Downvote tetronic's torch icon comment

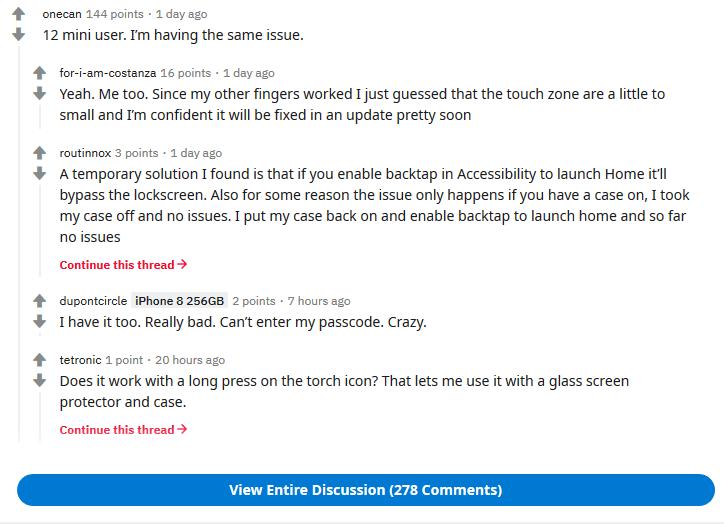click(40, 380)
